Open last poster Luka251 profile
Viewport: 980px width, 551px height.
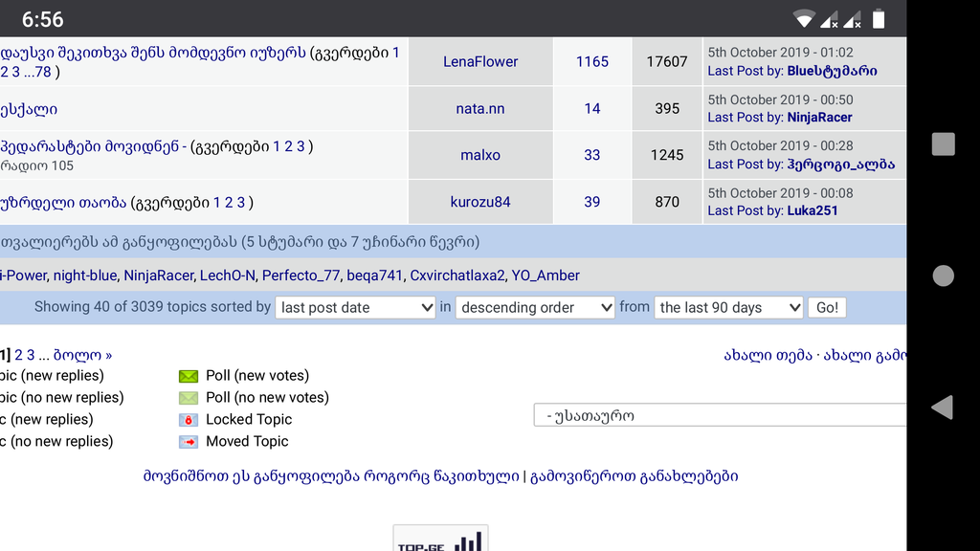[x=812, y=210]
